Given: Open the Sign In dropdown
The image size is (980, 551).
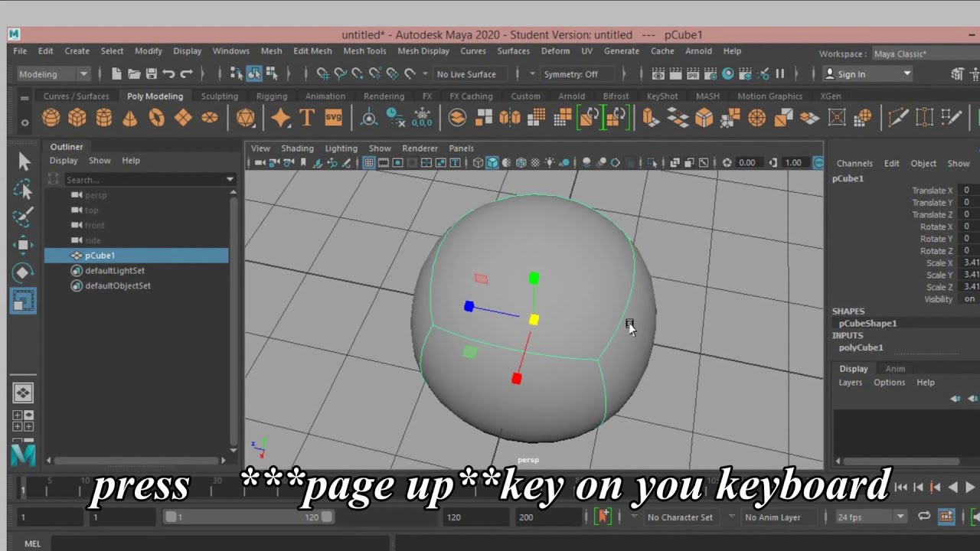Looking at the screenshot, I should click(867, 74).
